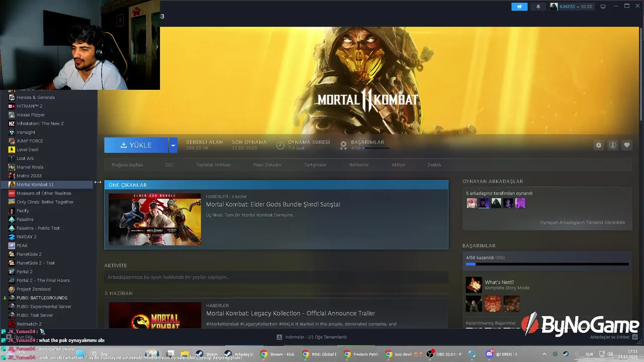The image size is (644, 362).
Task: Switch to Big Picture mode icon
Action: click(x=603, y=7)
